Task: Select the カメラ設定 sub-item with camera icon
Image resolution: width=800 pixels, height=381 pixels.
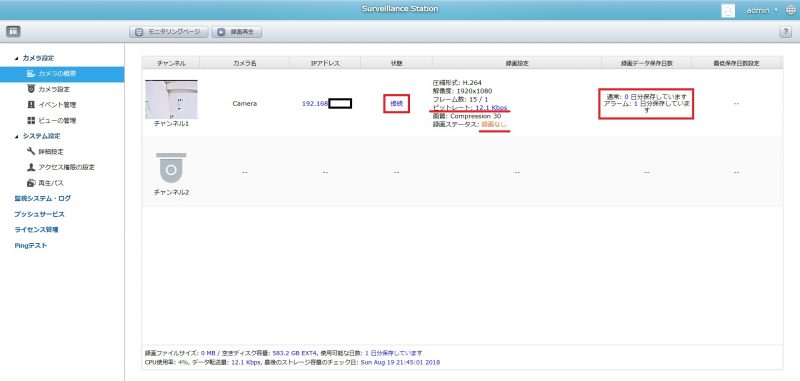Action: coord(48,89)
